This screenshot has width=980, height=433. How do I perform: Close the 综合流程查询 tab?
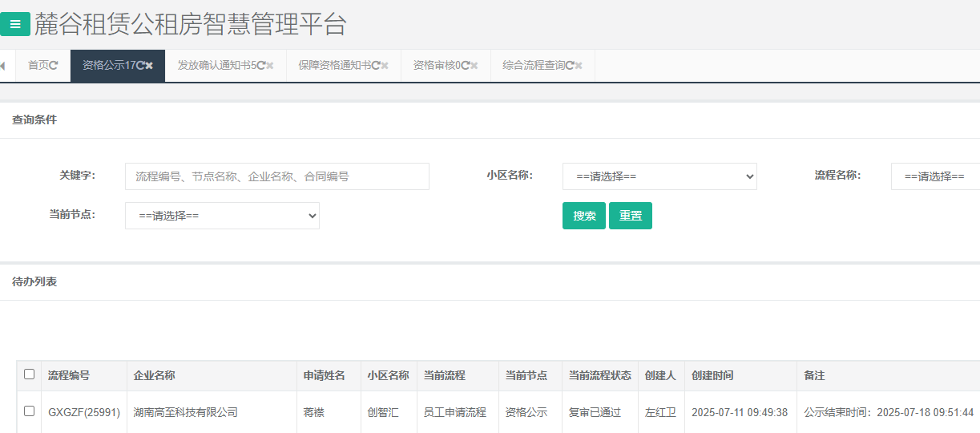[x=579, y=66]
